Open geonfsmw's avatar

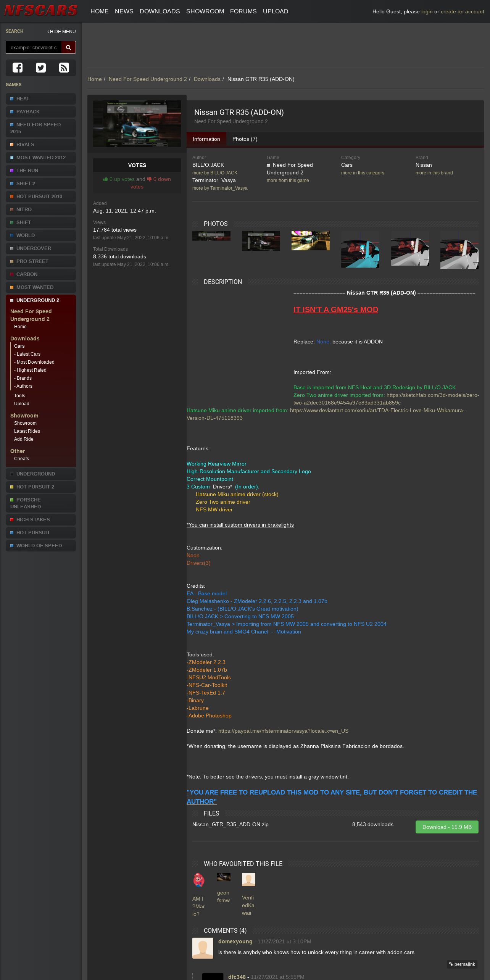pos(224,877)
